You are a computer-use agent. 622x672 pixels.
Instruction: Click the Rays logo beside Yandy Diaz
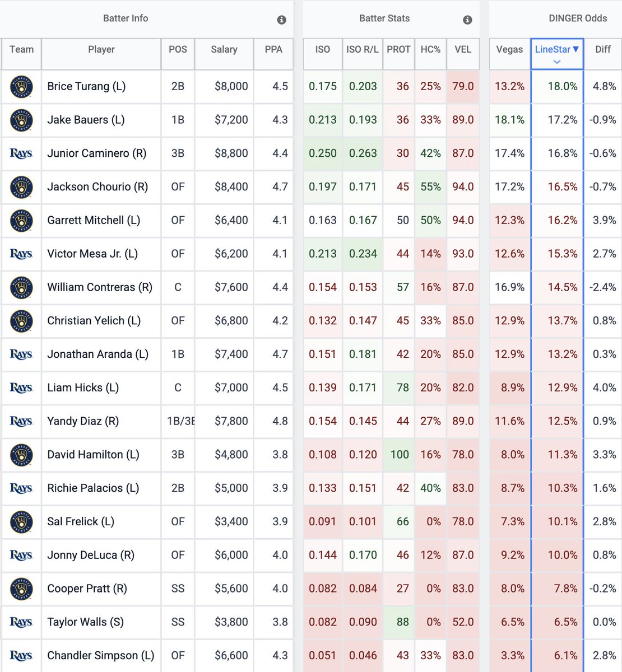click(x=21, y=421)
